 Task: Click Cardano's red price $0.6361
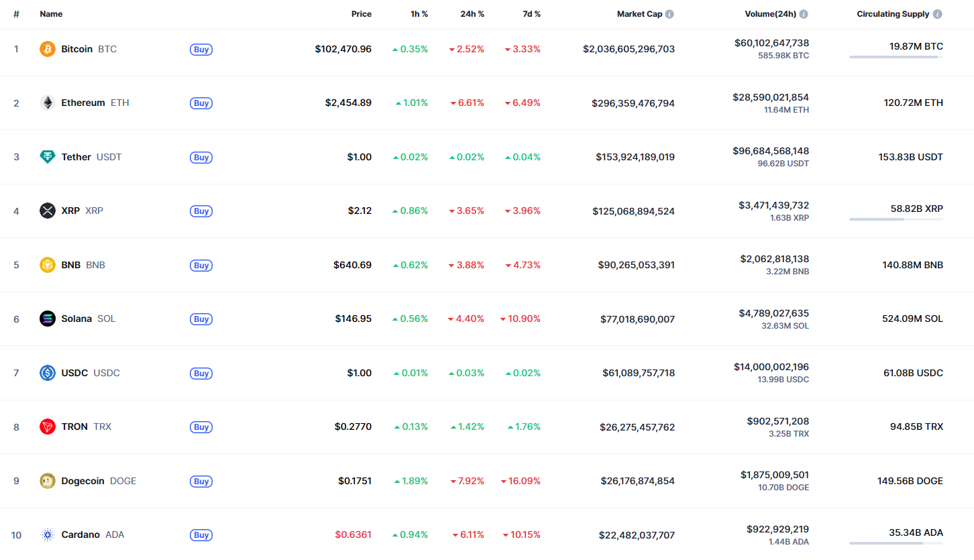pyautogui.click(x=354, y=535)
